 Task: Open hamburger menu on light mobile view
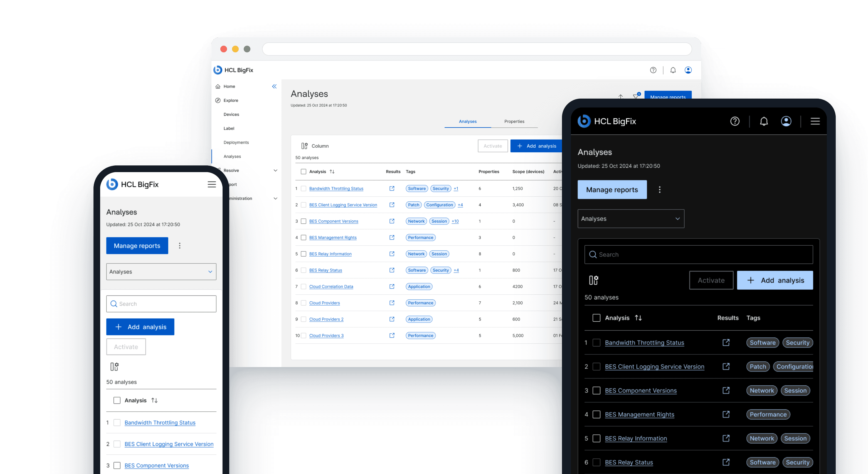click(212, 184)
